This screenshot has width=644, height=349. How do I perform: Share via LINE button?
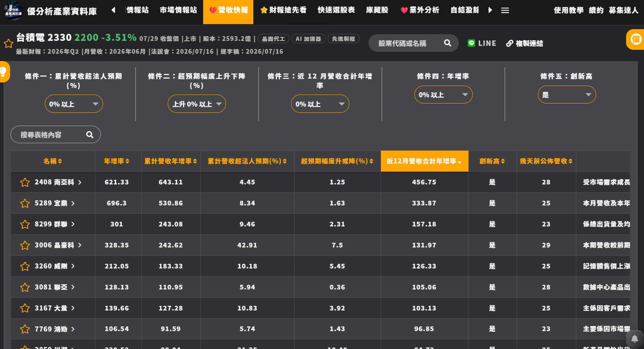pos(482,43)
